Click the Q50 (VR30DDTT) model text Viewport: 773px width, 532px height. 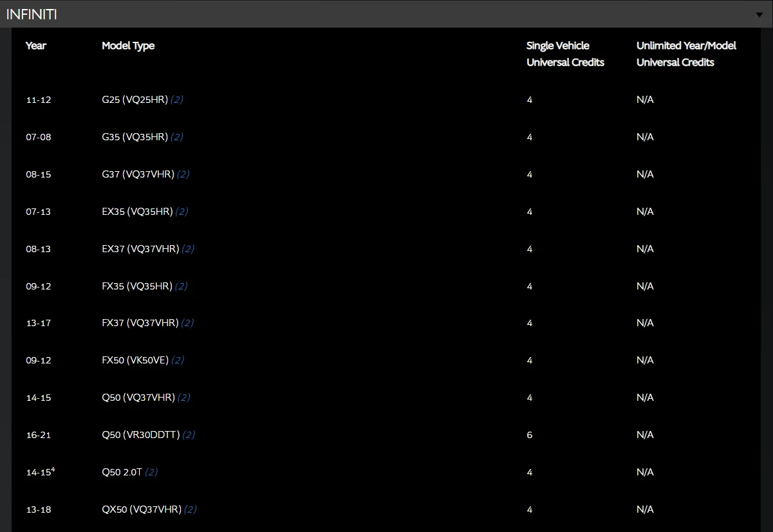(141, 435)
